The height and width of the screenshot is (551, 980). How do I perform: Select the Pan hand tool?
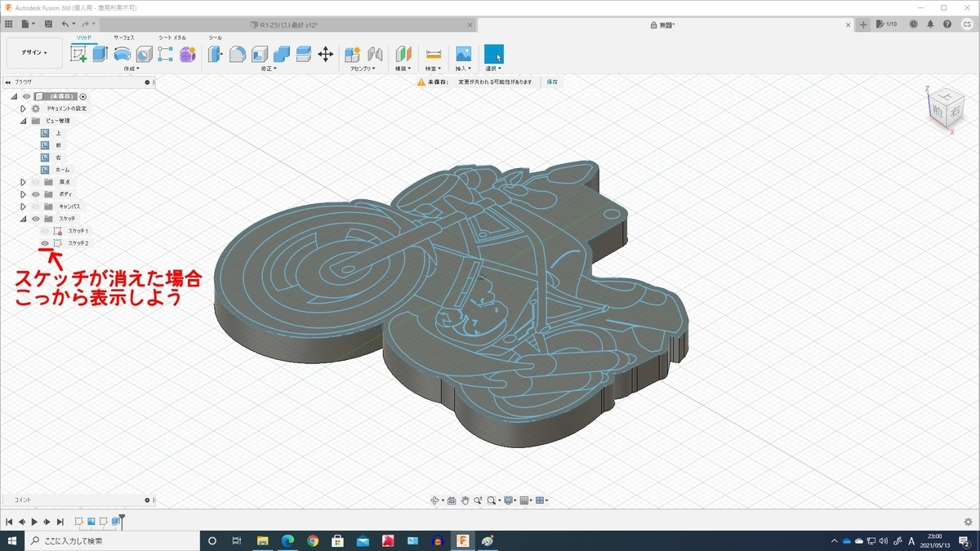click(465, 500)
